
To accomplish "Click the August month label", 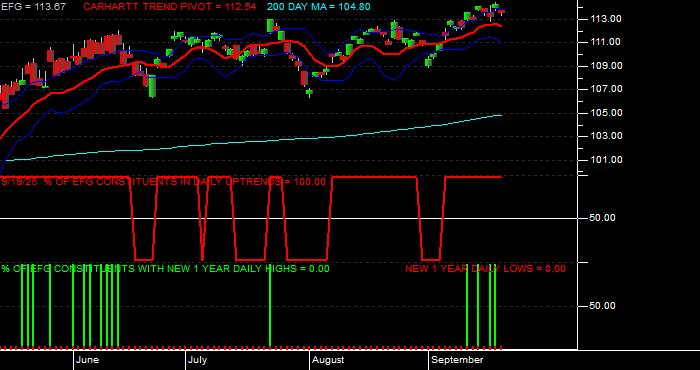I will point(328,360).
